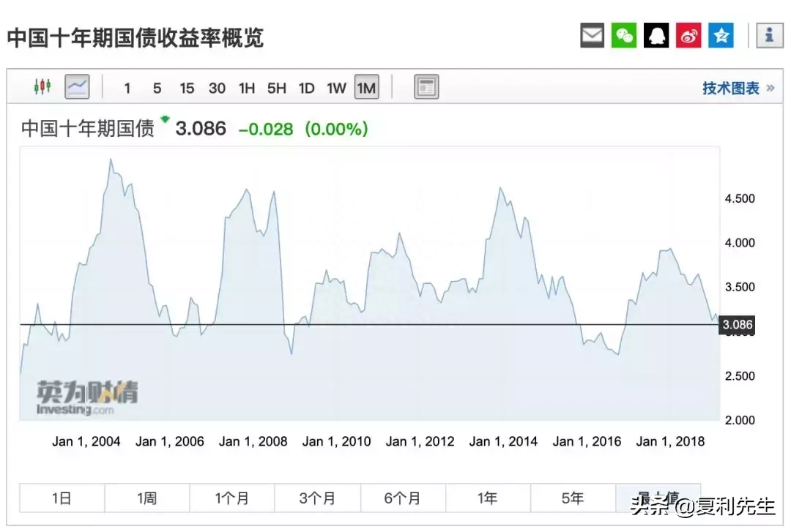
Task: Open the news panel icon in toolbar
Action: (426, 87)
